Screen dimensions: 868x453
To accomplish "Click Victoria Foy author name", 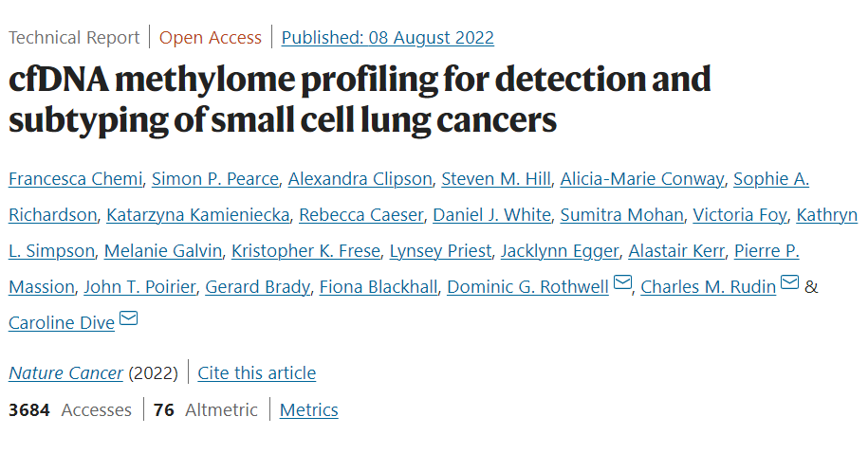I will (740, 214).
